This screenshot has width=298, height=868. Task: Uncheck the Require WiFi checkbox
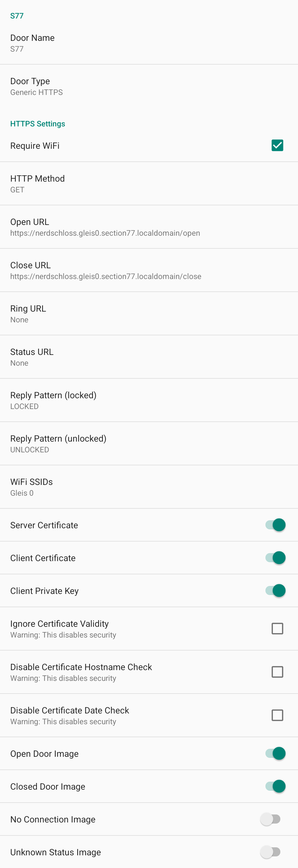point(277,145)
